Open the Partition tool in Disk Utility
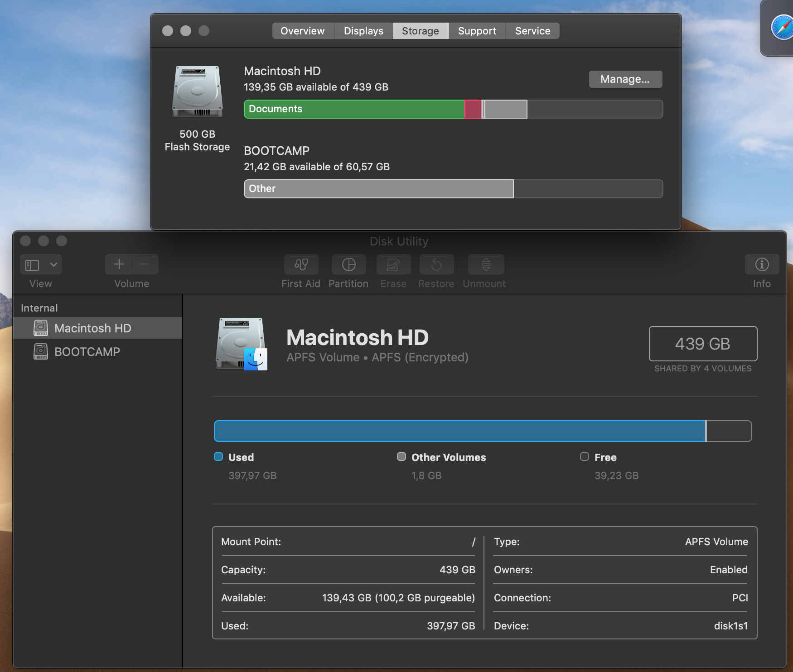This screenshot has height=672, width=793. point(348,264)
